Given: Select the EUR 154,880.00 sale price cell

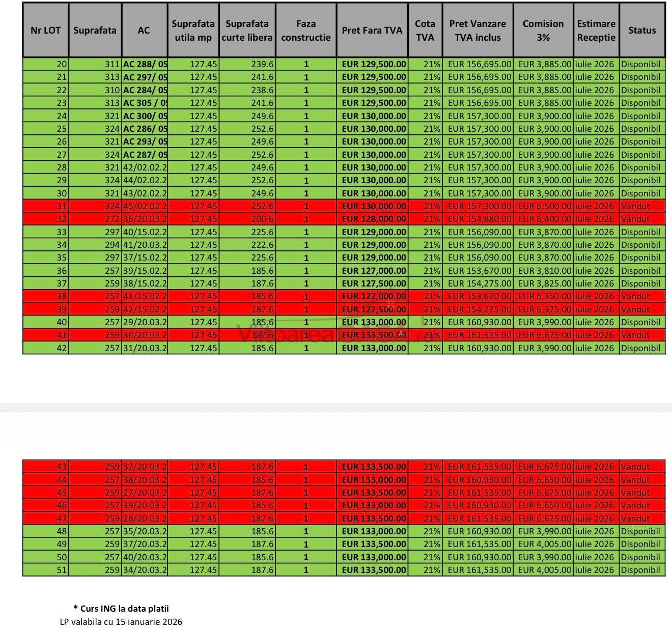Looking at the screenshot, I should (x=479, y=219).
